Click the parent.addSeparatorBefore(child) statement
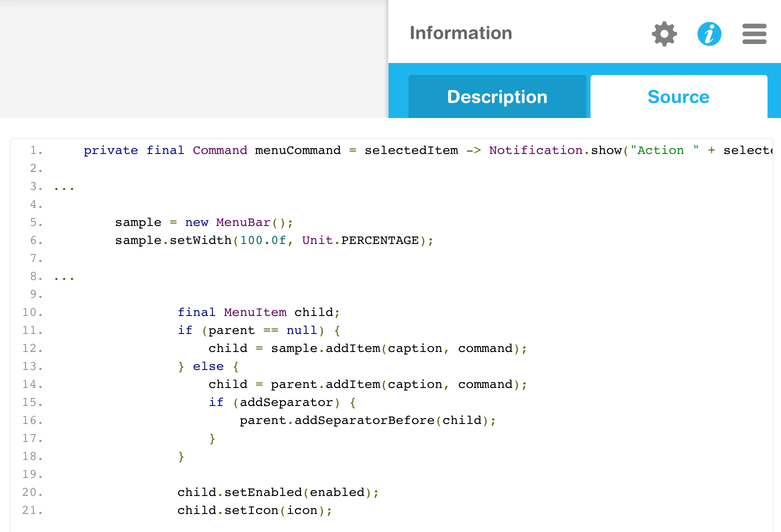The image size is (781, 532). (367, 420)
